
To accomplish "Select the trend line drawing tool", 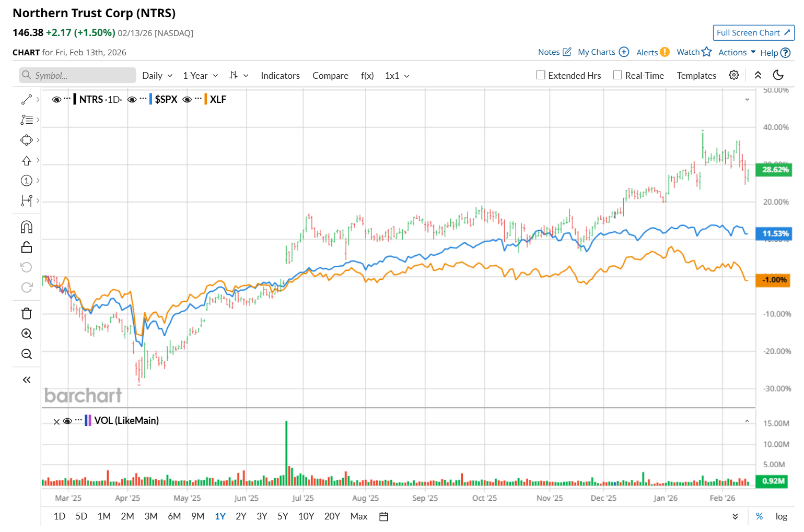I will click(27, 99).
